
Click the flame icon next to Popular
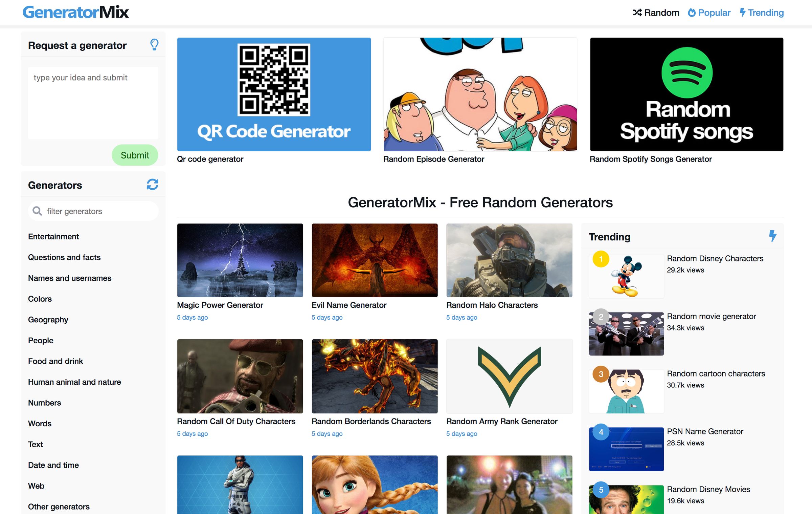click(692, 13)
